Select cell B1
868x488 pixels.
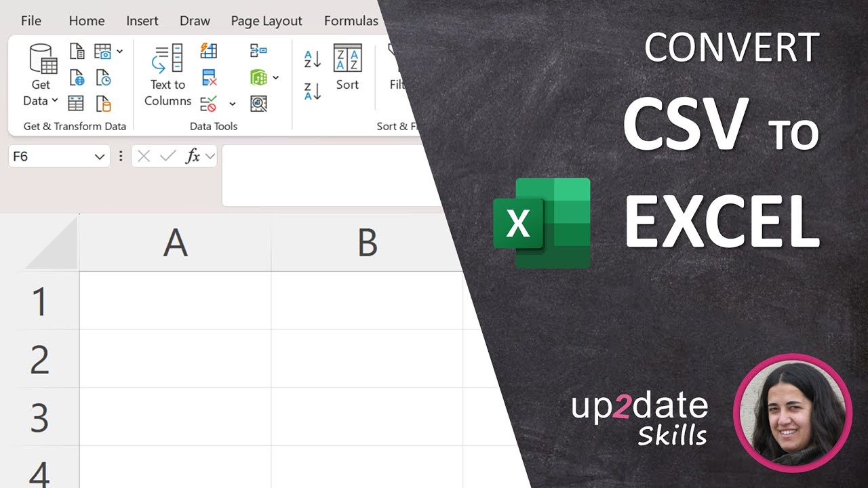click(367, 301)
